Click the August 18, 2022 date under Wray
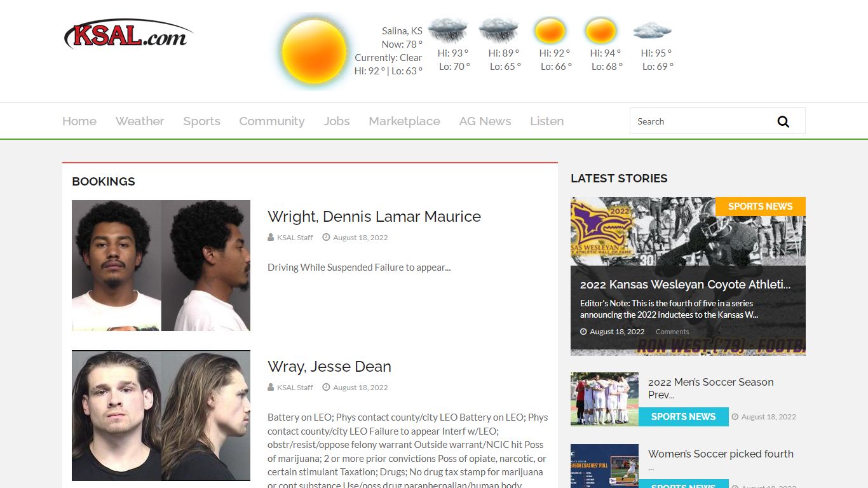Screen dimensions: 868x488 click(x=360, y=388)
